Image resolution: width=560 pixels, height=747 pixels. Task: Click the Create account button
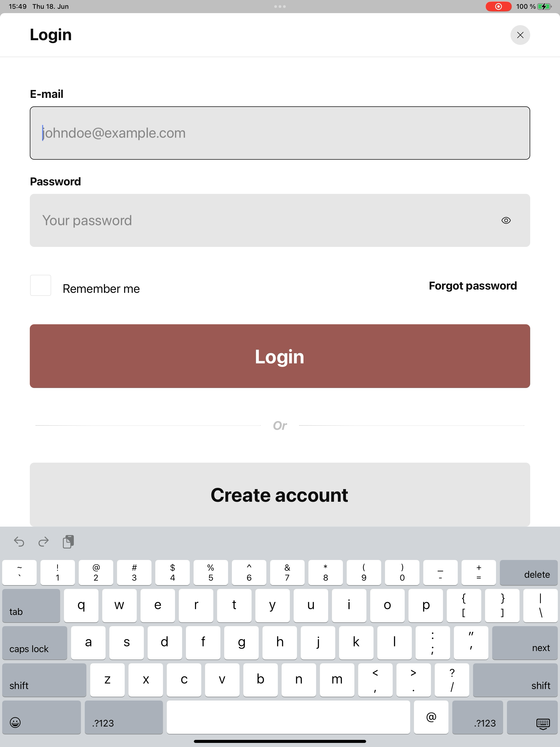pyautogui.click(x=280, y=494)
